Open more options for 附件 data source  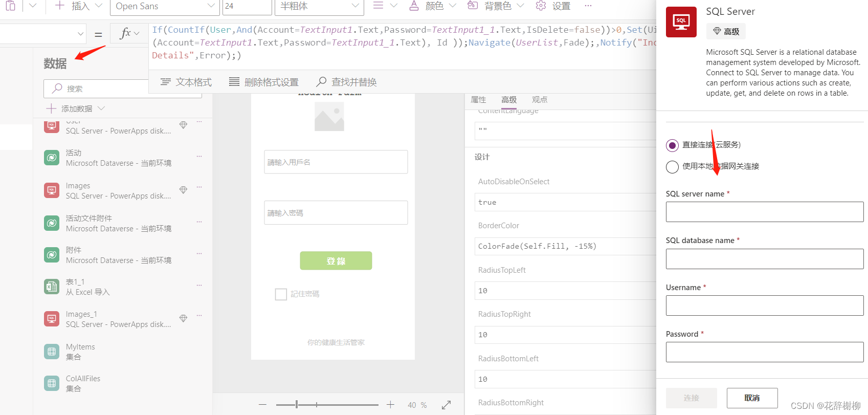(x=199, y=253)
